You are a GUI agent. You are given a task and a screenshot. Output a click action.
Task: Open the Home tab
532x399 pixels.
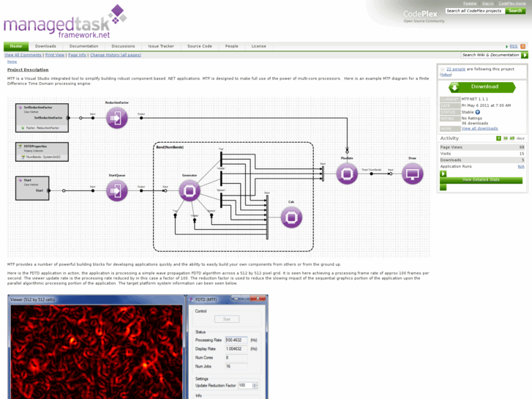pos(16,46)
